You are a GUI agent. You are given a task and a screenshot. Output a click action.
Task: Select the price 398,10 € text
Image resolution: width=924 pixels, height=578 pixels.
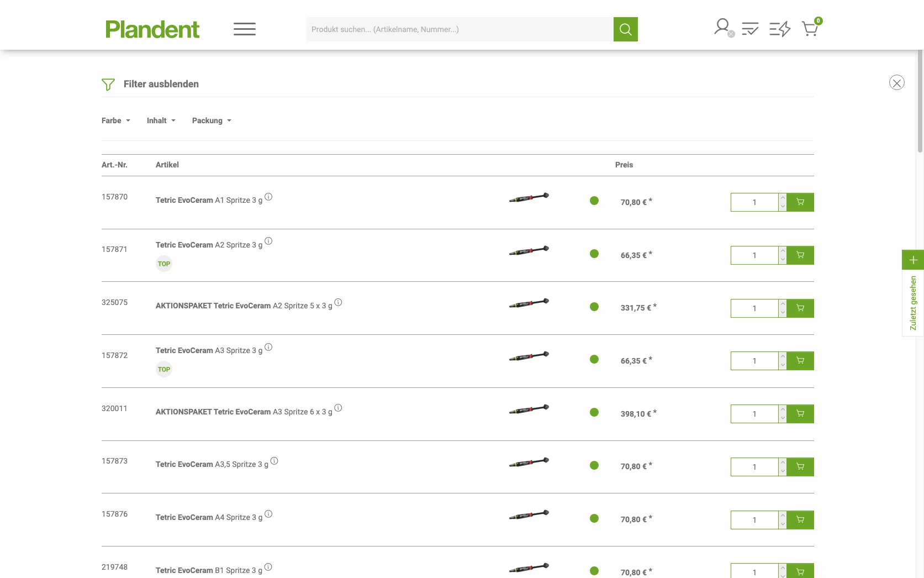point(636,414)
